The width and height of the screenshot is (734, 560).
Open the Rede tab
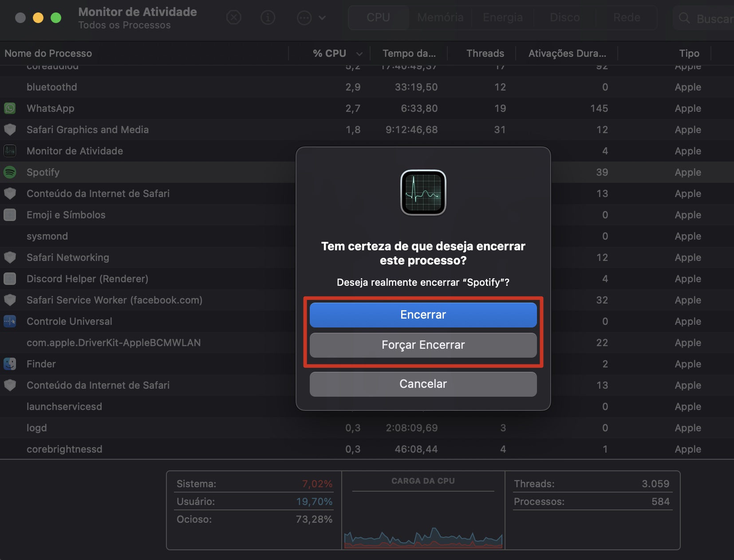626,18
